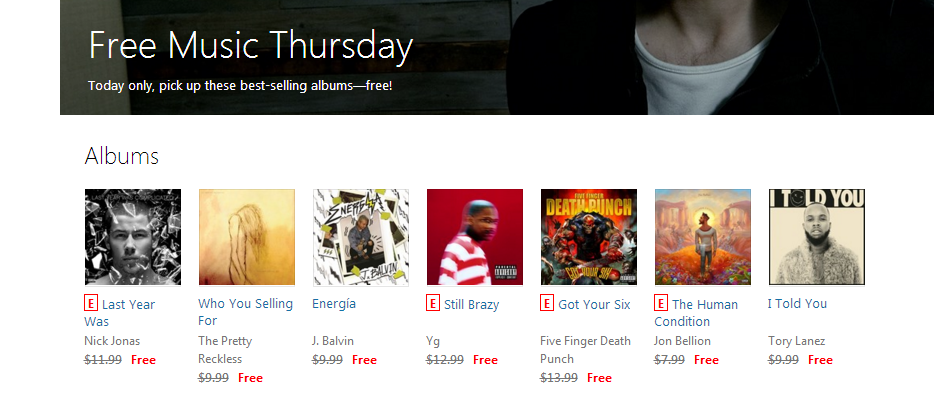Open the Who You Selling For link
Viewport: 934px width, 417px height.
point(245,304)
